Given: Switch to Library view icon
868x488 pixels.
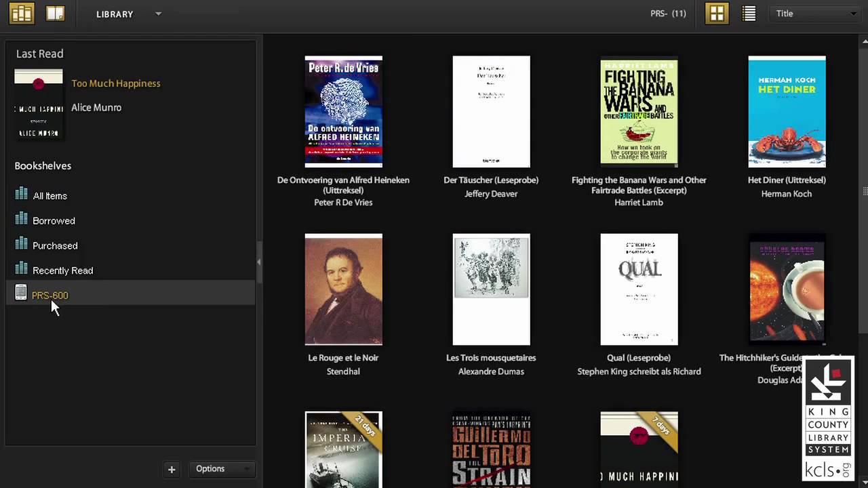Looking at the screenshot, I should 22,14.
